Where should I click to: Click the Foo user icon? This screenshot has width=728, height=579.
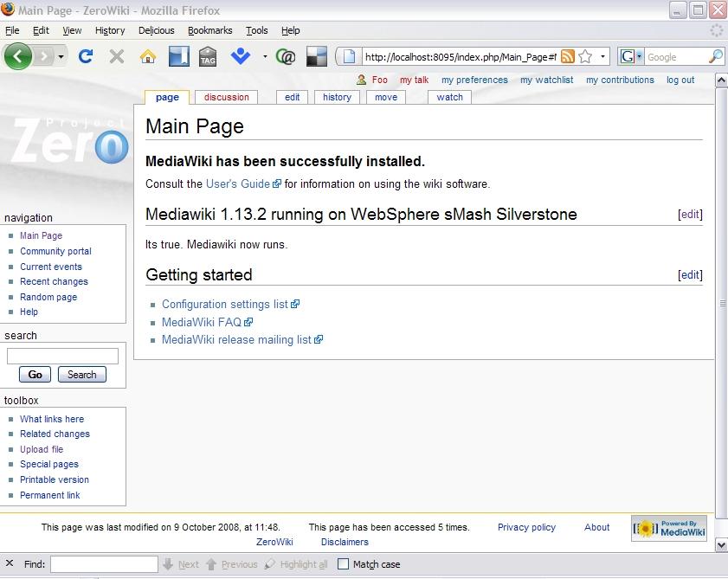tap(361, 80)
